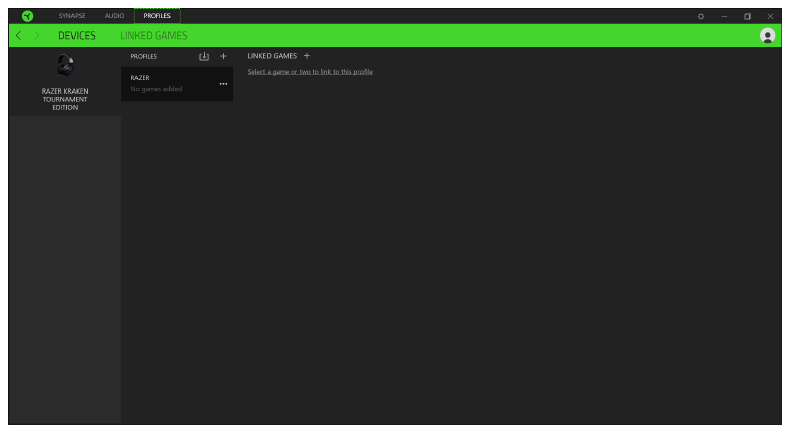Screen dimensions: 800x434
Task: Open the user account avatar
Action: click(x=767, y=36)
